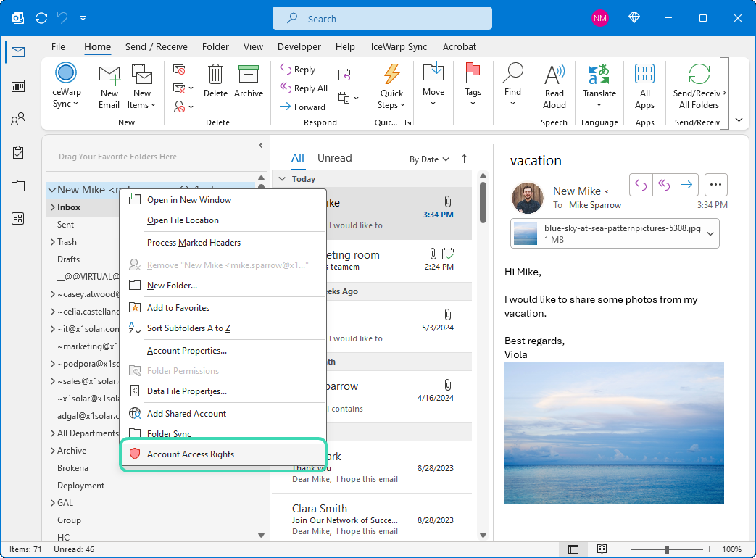The height and width of the screenshot is (558, 756).
Task: Open the Clara Smith email
Action: 373,520
